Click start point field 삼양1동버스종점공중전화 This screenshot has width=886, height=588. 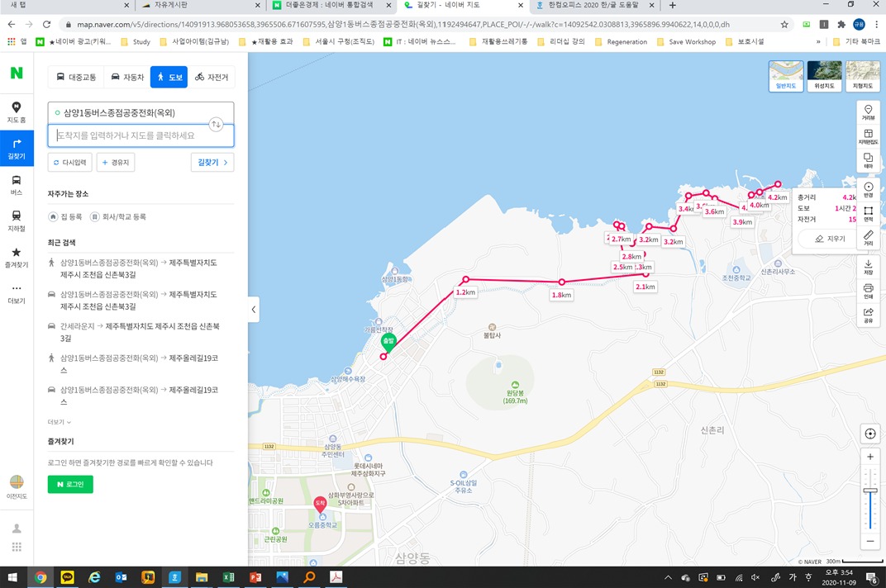point(141,113)
